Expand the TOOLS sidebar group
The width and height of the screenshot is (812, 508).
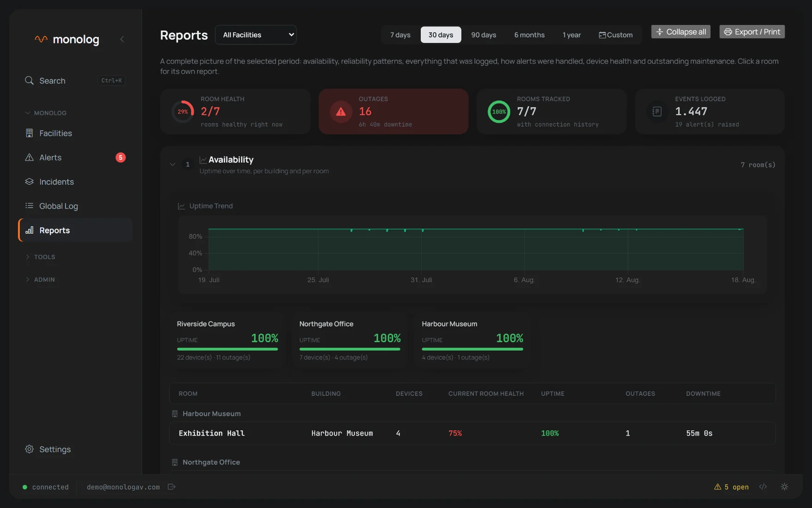click(40, 257)
